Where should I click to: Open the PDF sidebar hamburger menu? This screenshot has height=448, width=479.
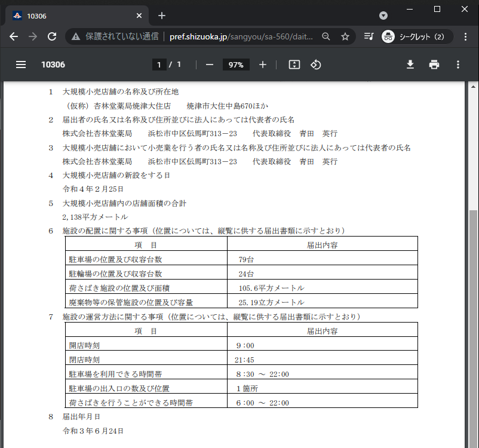(21, 65)
